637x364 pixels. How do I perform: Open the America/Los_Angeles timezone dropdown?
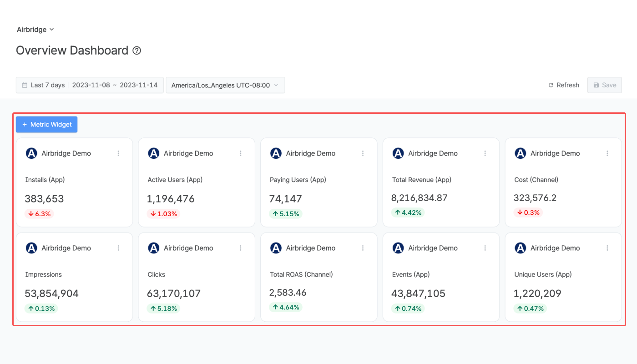225,85
